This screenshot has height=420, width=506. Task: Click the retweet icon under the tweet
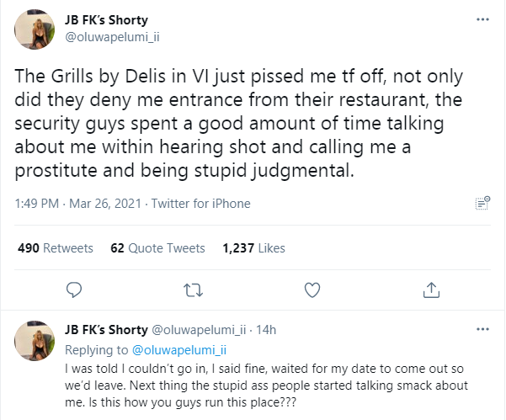[x=193, y=290]
